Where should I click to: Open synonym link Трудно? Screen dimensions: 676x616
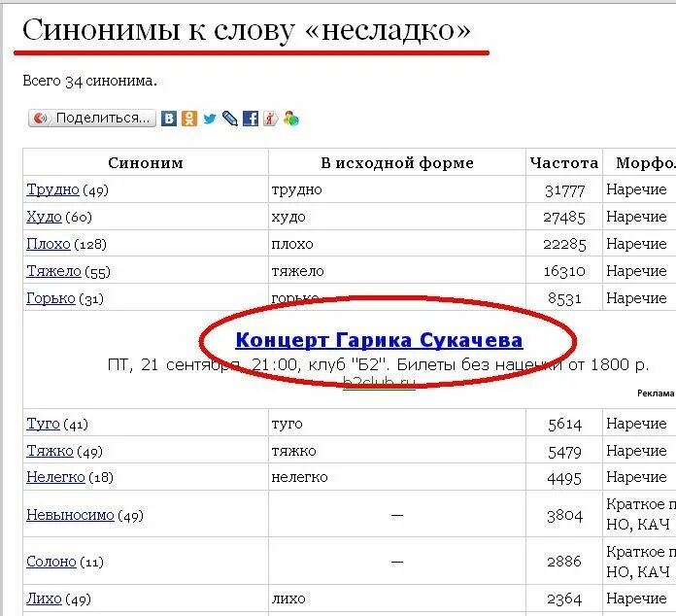pyautogui.click(x=52, y=189)
